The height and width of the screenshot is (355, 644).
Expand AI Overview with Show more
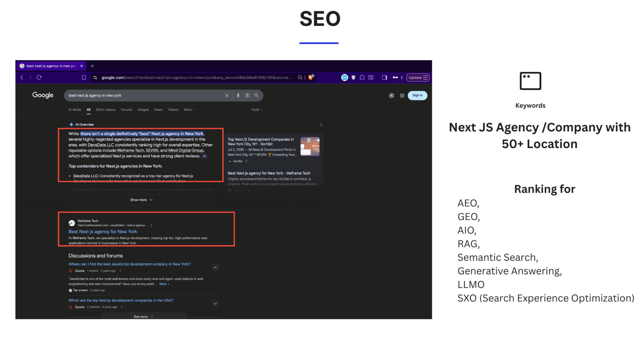click(141, 200)
